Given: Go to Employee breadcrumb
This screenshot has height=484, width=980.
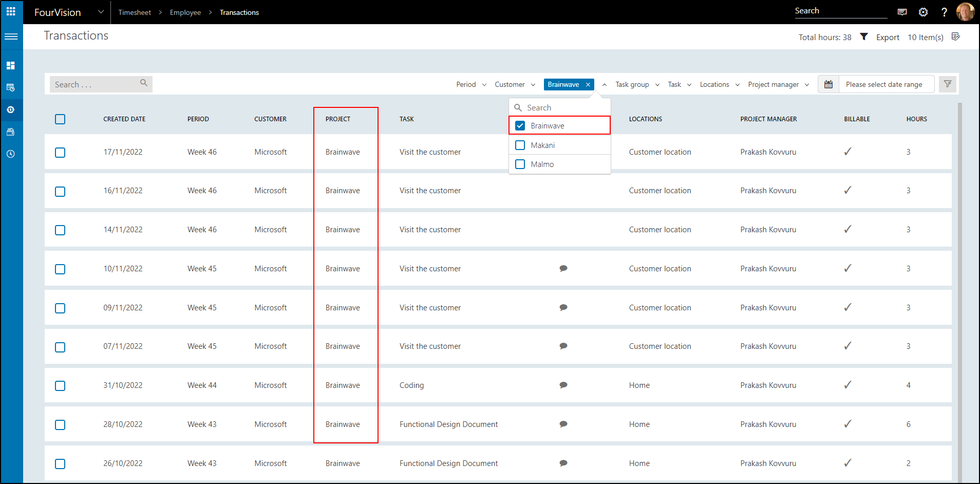Looking at the screenshot, I should tap(185, 12).
